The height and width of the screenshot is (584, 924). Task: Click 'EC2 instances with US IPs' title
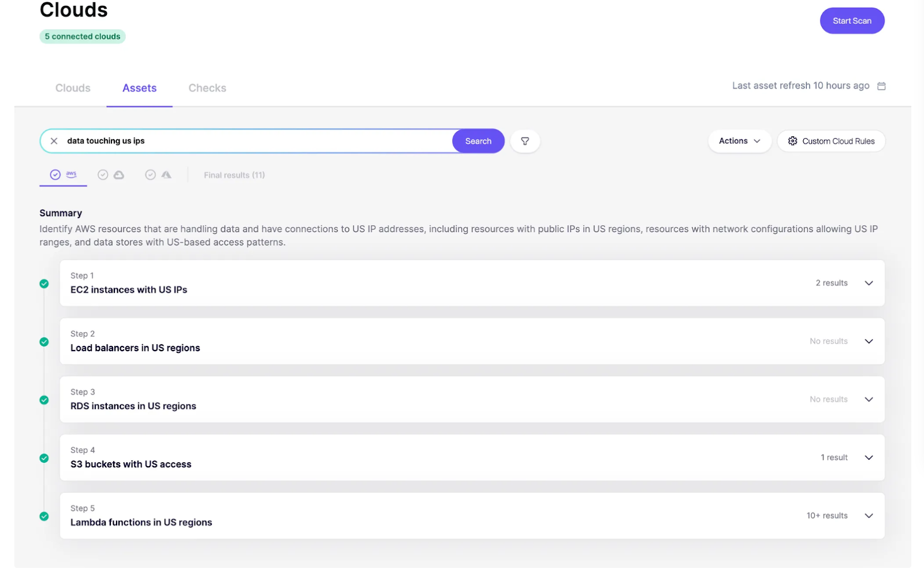[x=129, y=290]
